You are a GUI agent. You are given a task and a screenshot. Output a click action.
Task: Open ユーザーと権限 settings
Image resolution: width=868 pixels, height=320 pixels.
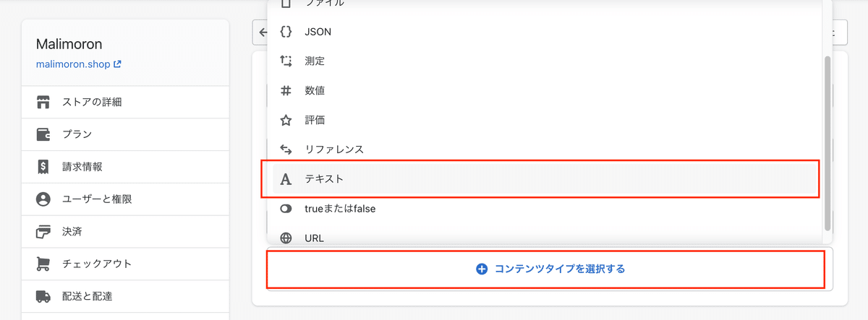(x=126, y=199)
